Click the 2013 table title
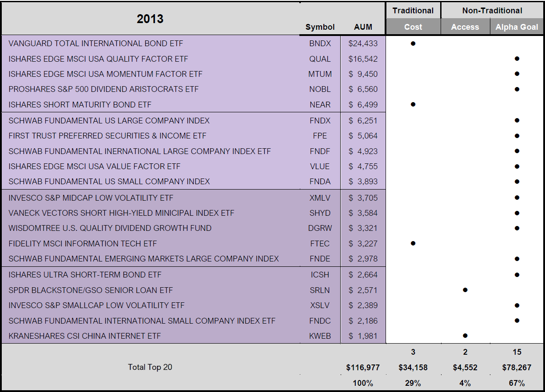545x392 pixels. click(150, 19)
